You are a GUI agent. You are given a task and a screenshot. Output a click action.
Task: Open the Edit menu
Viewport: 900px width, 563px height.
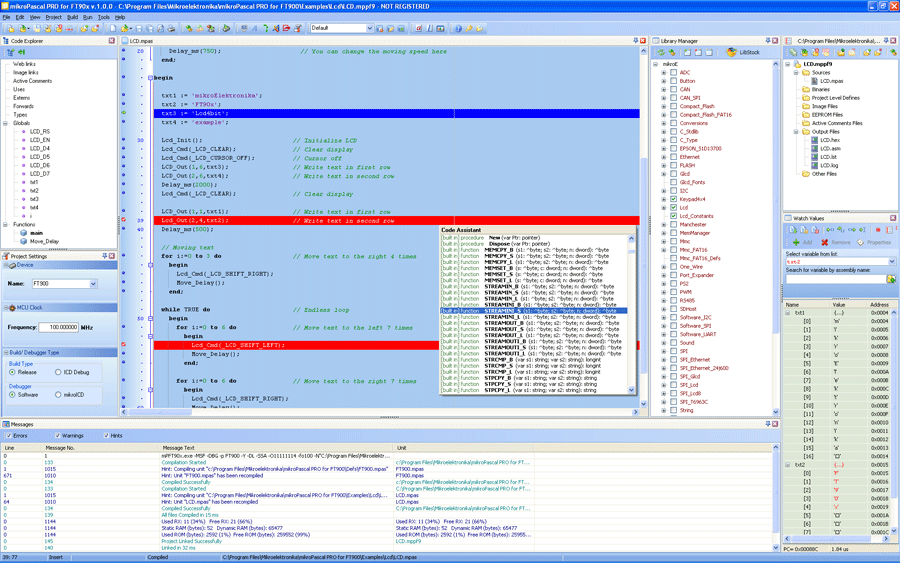coord(20,17)
